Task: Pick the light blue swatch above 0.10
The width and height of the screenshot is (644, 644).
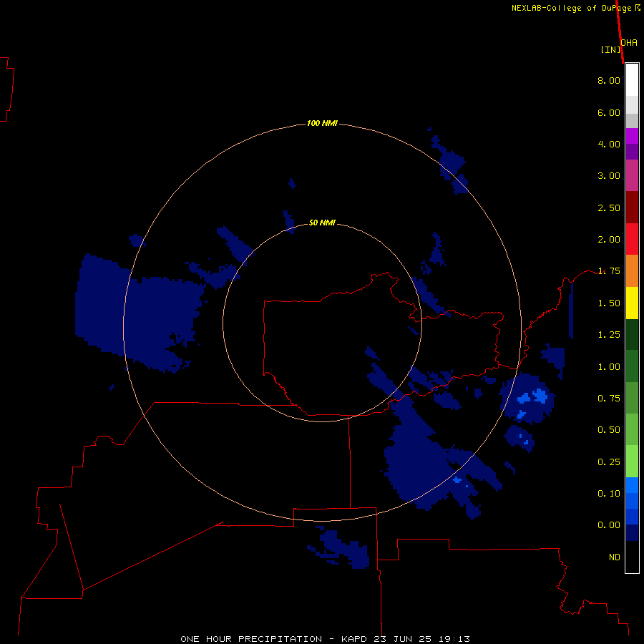Action: tap(632, 485)
